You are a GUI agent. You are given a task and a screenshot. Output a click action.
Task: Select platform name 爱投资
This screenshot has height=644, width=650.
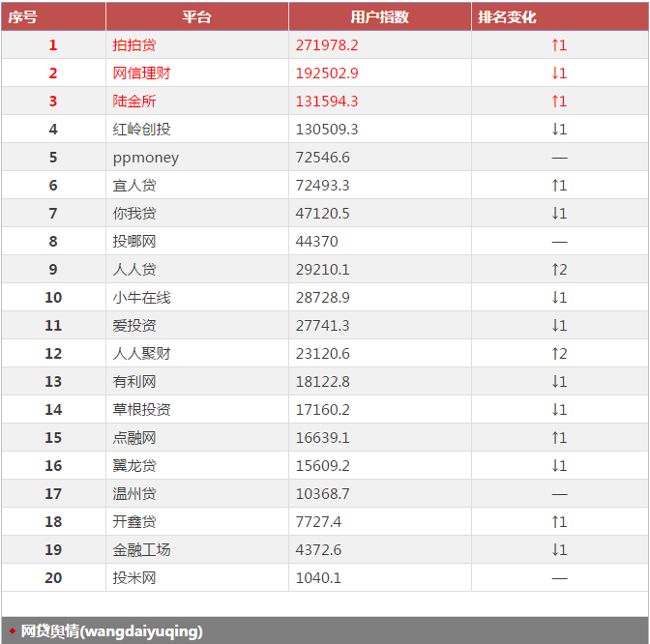(x=134, y=325)
